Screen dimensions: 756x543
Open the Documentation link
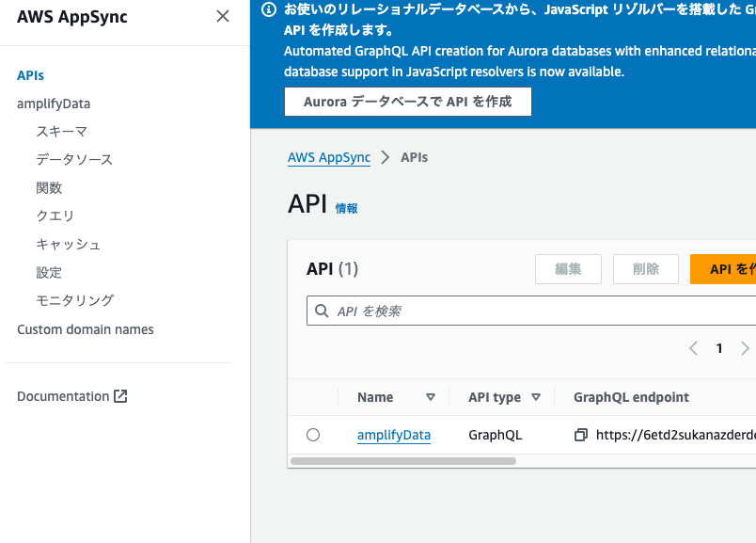pos(63,396)
